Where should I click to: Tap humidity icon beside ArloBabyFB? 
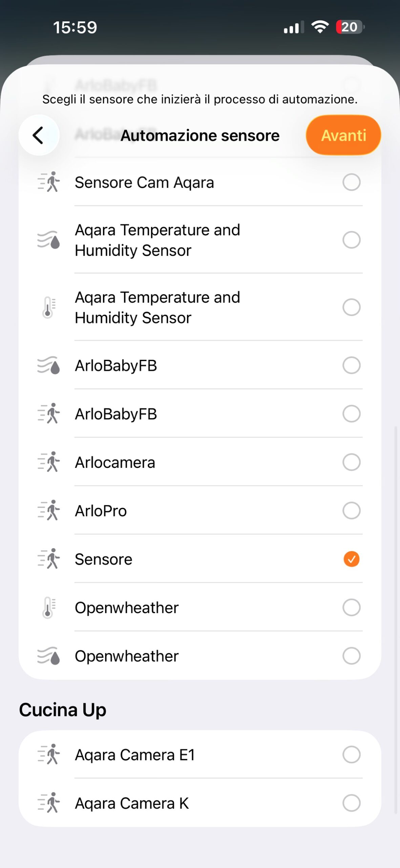pyautogui.click(x=49, y=365)
